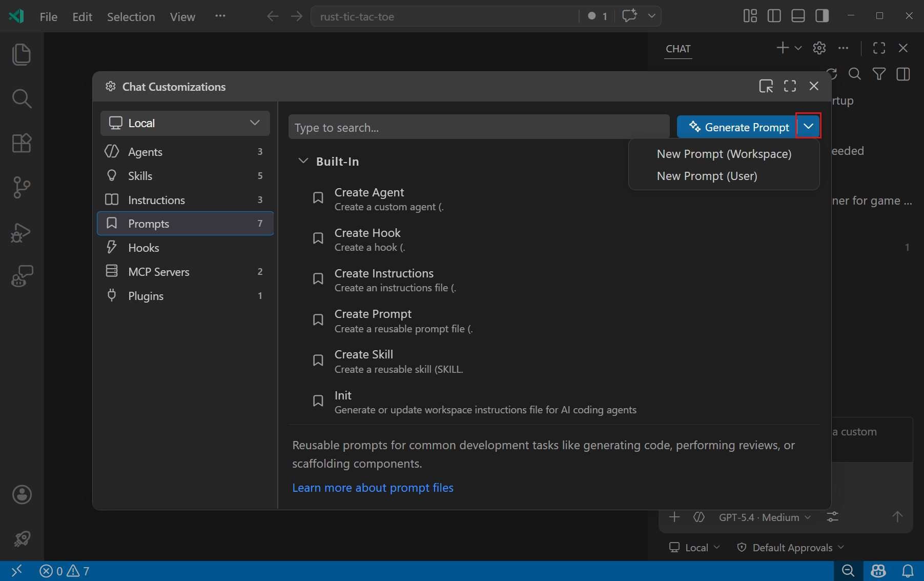
Task: Expand the Generate Prompt dropdown chevron
Action: click(808, 126)
